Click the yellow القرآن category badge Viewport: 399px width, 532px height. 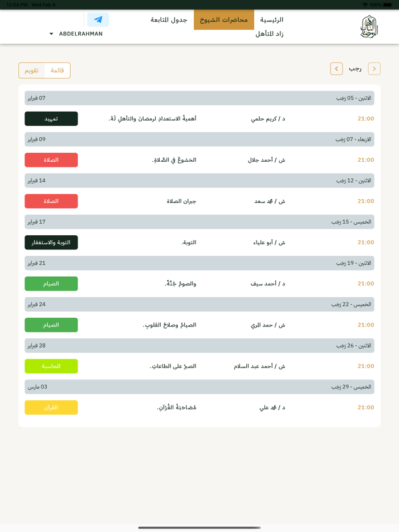51,407
